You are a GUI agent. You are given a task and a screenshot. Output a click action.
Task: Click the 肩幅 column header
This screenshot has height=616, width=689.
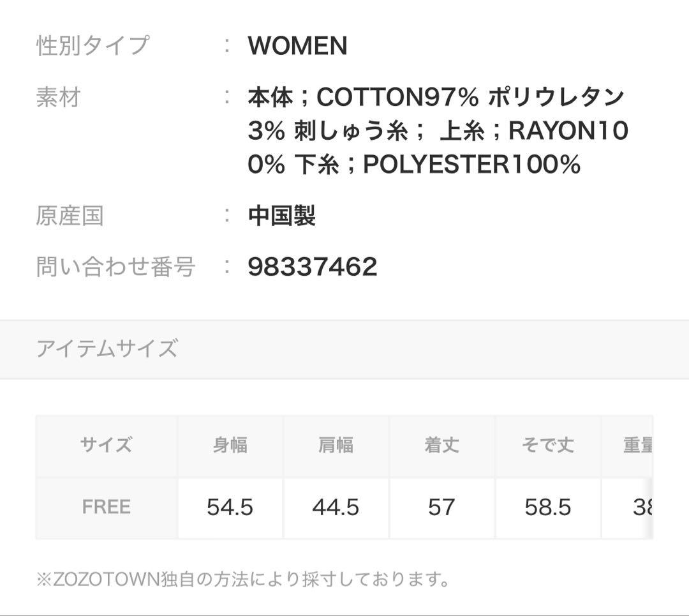click(x=336, y=445)
